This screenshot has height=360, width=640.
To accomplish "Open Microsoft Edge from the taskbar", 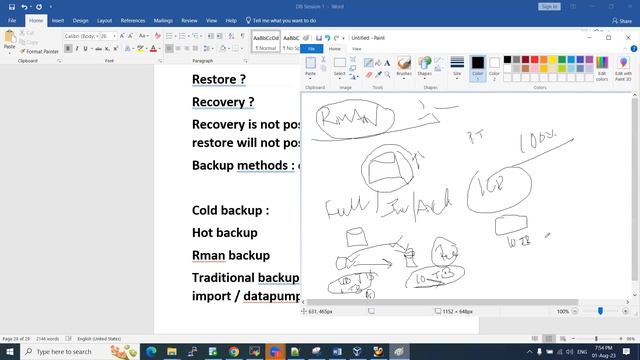I will (x=151, y=351).
